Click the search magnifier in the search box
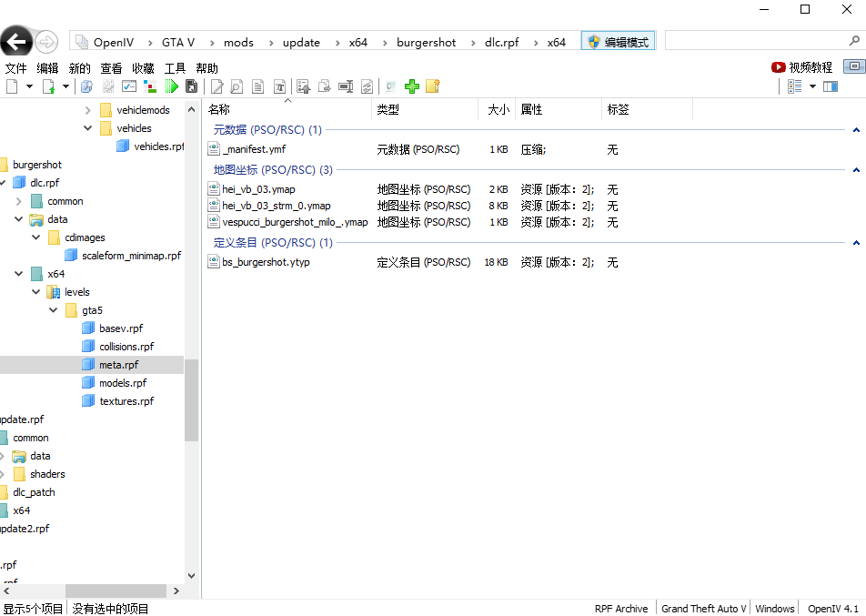 click(854, 41)
